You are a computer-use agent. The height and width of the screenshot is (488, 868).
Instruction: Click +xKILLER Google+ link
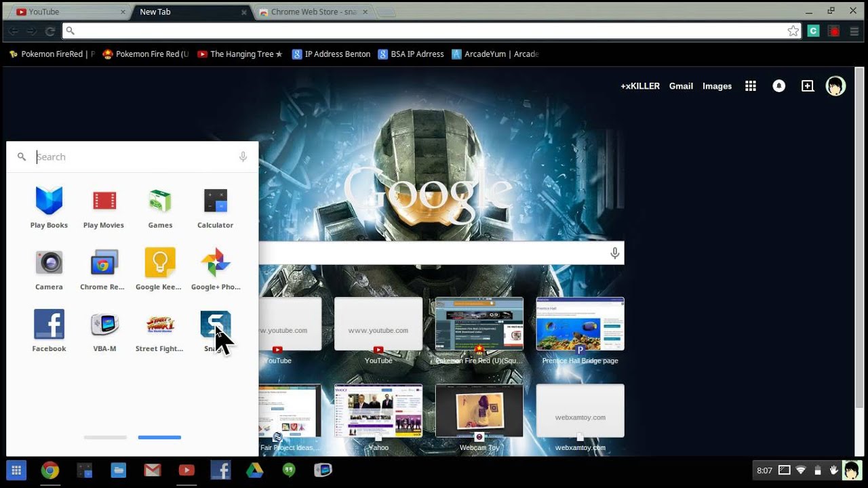click(640, 86)
